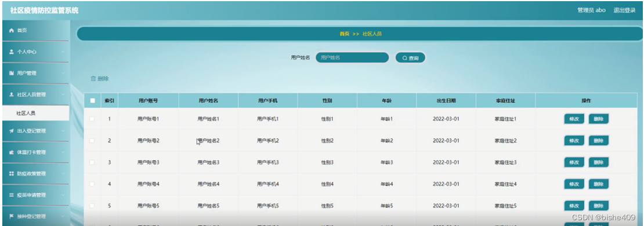Screen dimensions: 644x226
Task: Expand the 疫苗申请管理 chevron
Action: pyautogui.click(x=63, y=195)
